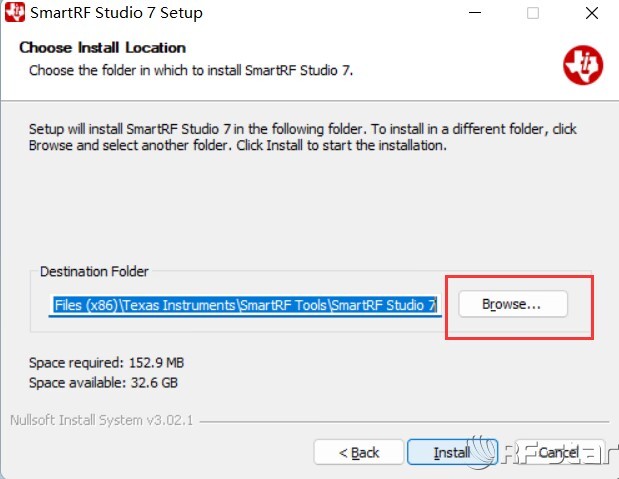
Task: Click the disabled maximize window button
Action: click(x=533, y=13)
